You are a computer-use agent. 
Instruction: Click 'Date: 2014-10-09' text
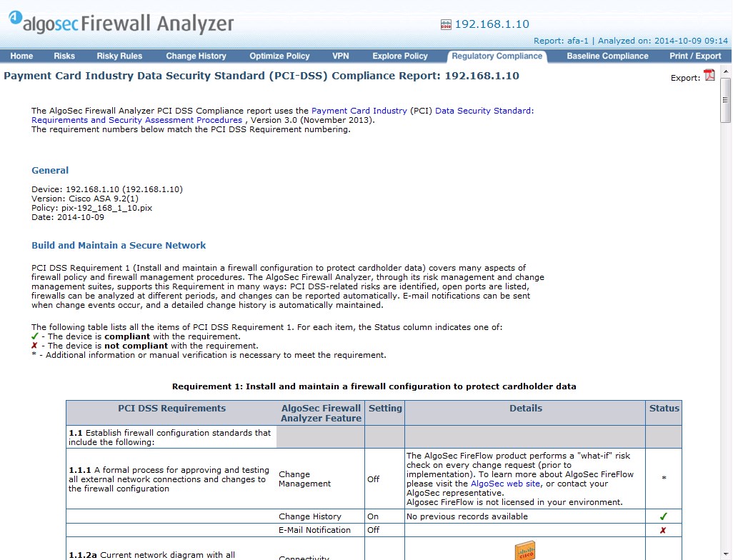[x=68, y=217]
